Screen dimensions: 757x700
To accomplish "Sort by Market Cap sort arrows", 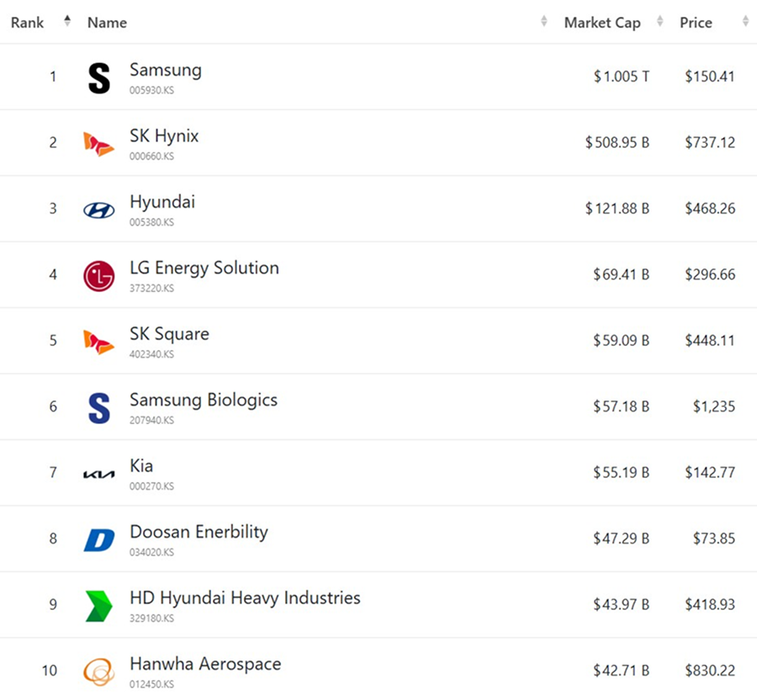I will [x=660, y=22].
